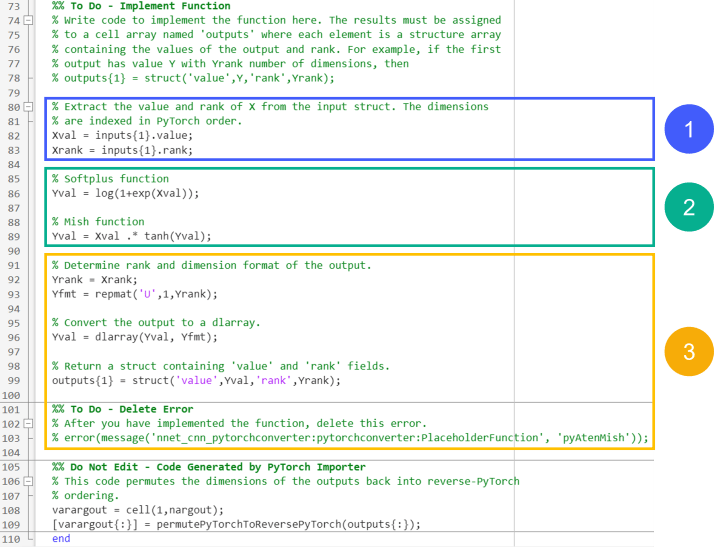Click the commented-out error(message(...)) line
This screenshot has width=714, height=547.
(350, 438)
